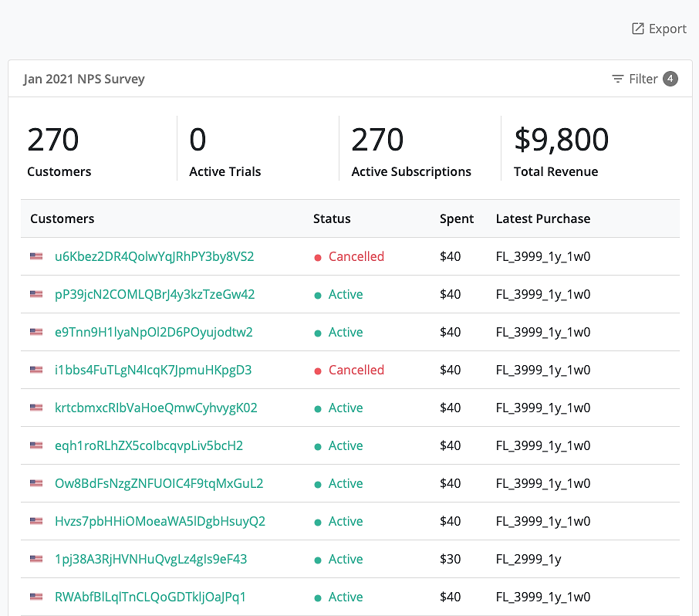Click US flag beside Hvzs7pbHHiOMoeaWA5lDgbHsuyQ2

pos(36,521)
